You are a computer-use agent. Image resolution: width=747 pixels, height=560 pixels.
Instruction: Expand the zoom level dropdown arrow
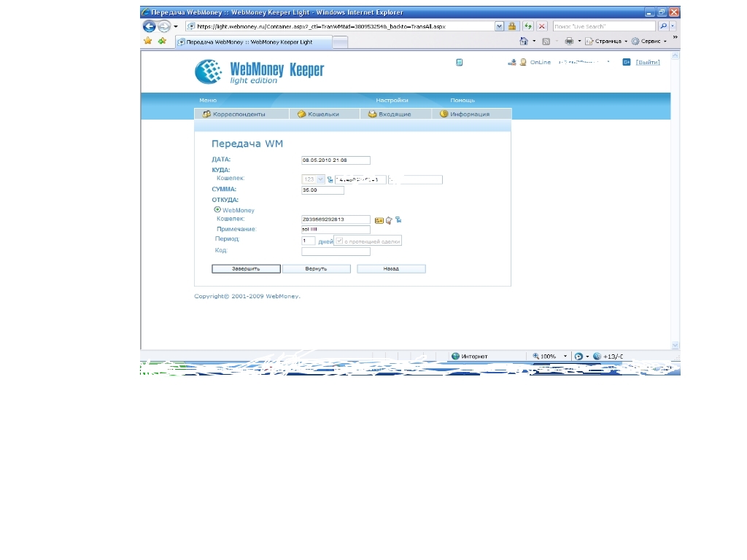point(565,356)
